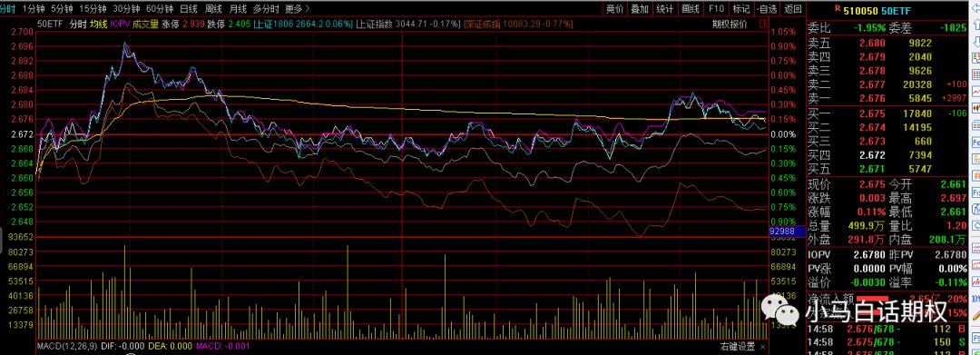Click the small red box beside 期权报价
980x355 pixels.
tap(762, 24)
